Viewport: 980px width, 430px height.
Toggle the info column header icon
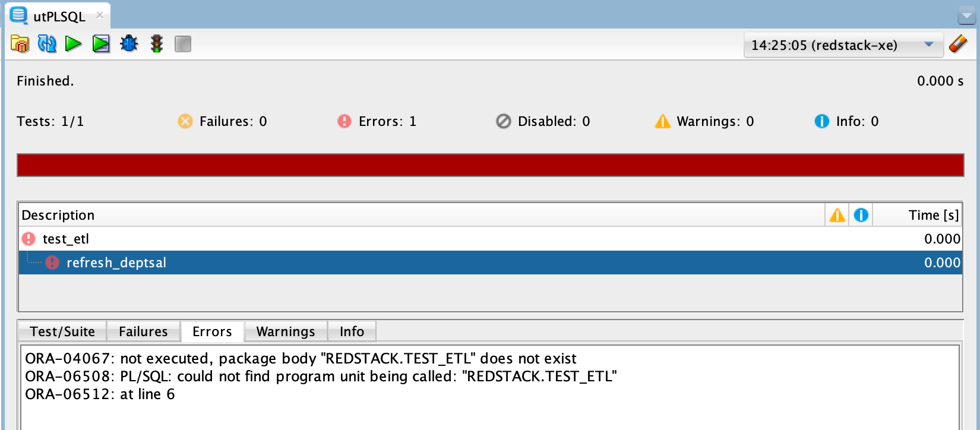point(861,215)
